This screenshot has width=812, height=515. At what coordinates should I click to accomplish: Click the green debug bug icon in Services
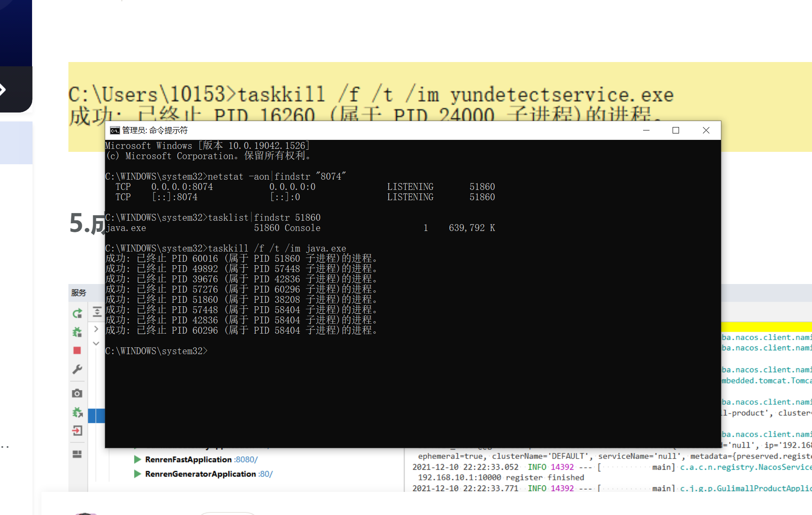(77, 332)
